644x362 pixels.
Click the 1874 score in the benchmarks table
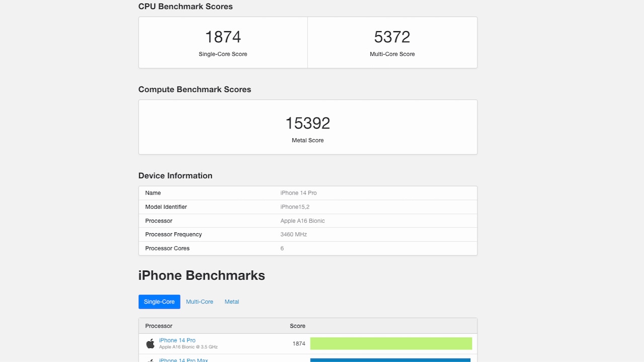coord(298,344)
